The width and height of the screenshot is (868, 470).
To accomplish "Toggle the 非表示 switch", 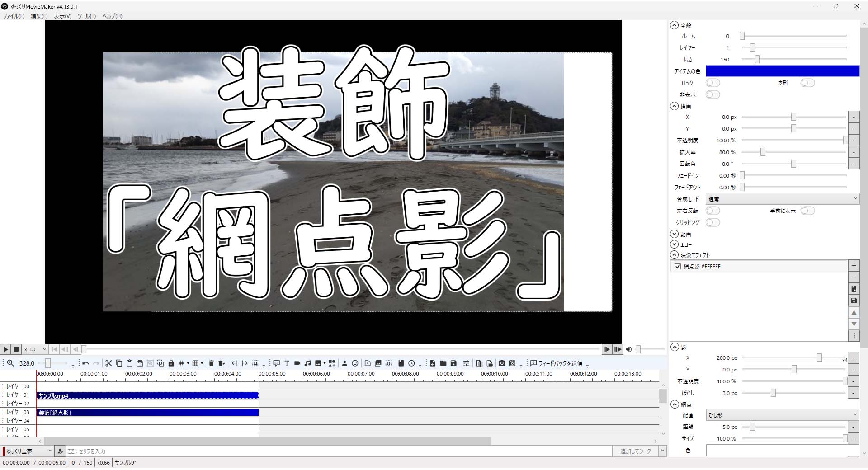I will coord(712,95).
